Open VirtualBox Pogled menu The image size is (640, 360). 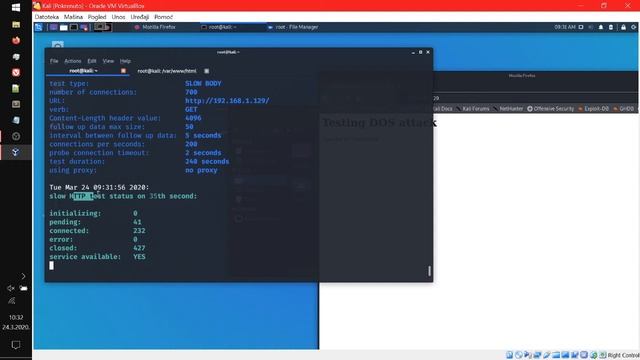tap(97, 17)
